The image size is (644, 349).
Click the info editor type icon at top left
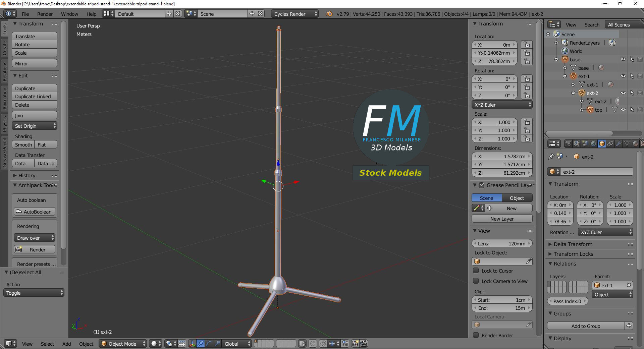point(10,14)
